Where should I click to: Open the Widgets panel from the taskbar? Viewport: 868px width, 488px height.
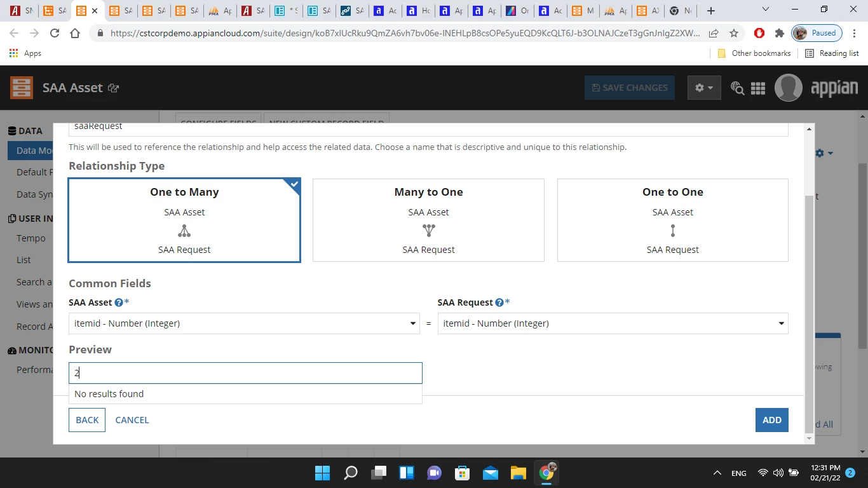[x=406, y=473]
